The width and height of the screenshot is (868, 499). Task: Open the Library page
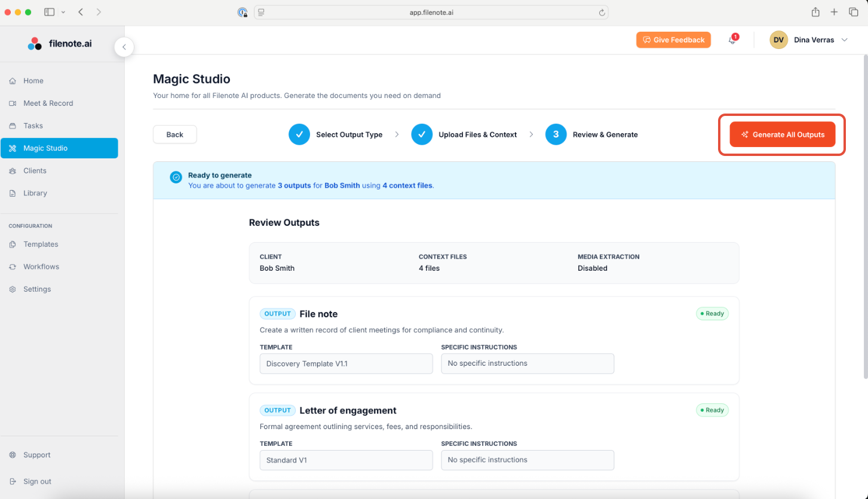59,194
